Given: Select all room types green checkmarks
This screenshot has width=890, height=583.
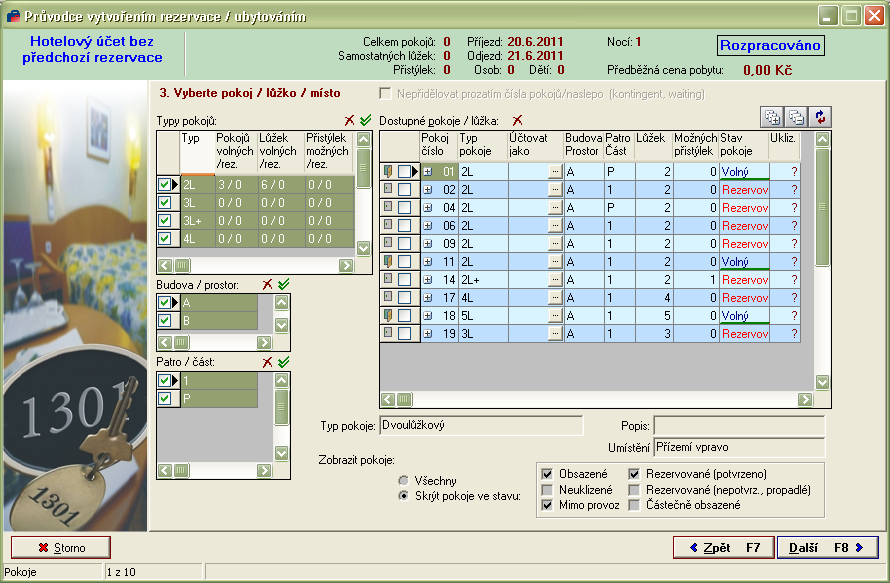Looking at the screenshot, I should 366,120.
